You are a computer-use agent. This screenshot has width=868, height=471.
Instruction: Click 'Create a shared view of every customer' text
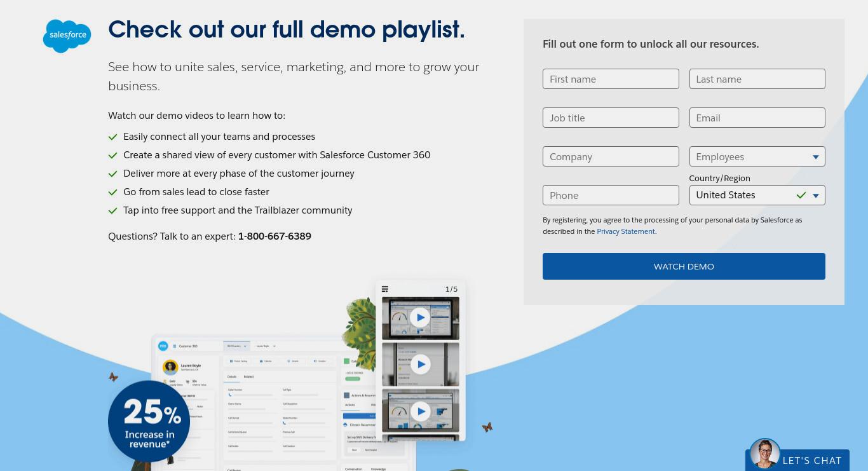pyautogui.click(x=277, y=154)
